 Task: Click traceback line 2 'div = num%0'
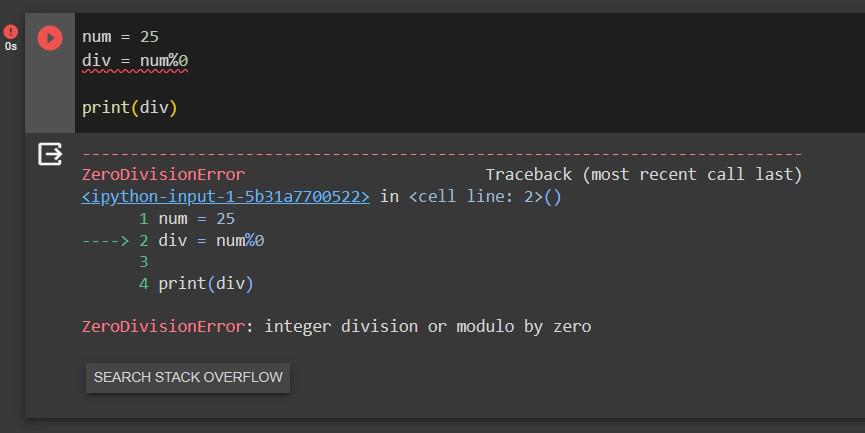coord(211,240)
